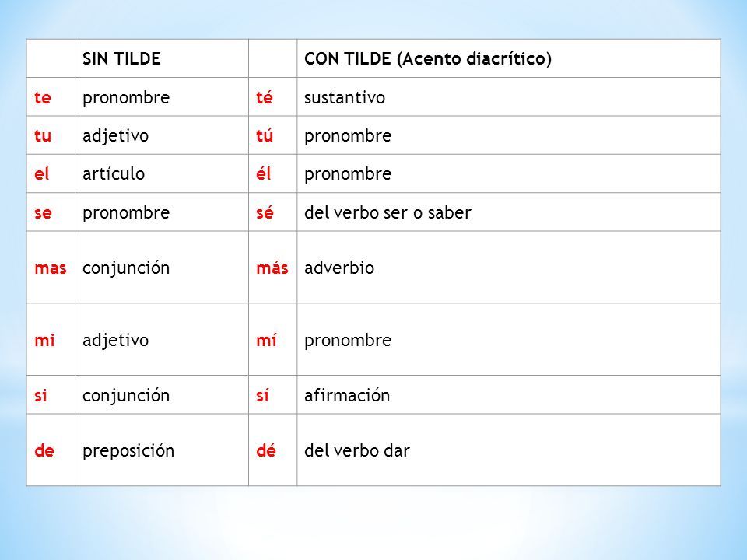Select the red accented word 'más'

coord(272,268)
